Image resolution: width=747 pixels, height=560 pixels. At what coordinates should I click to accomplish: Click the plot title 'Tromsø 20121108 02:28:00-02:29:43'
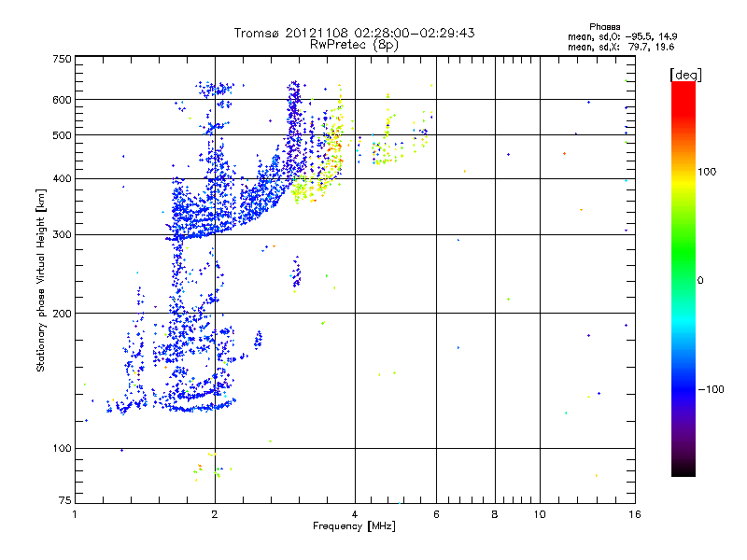point(354,33)
